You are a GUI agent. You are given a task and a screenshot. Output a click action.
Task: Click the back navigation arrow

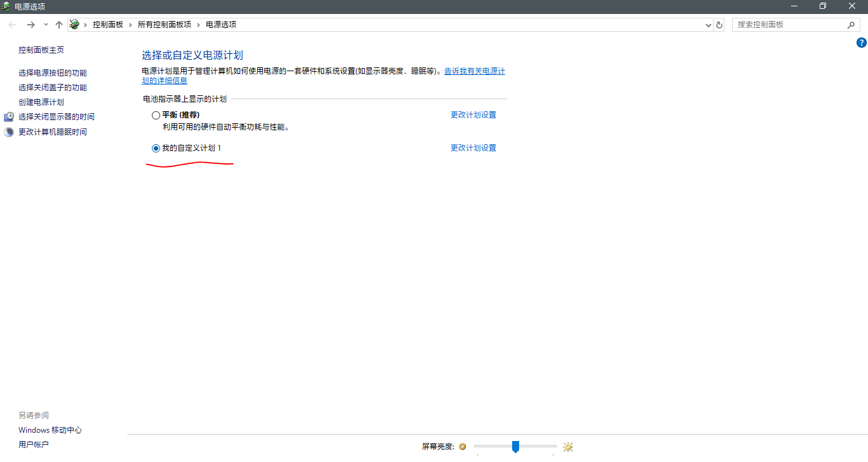coord(11,24)
